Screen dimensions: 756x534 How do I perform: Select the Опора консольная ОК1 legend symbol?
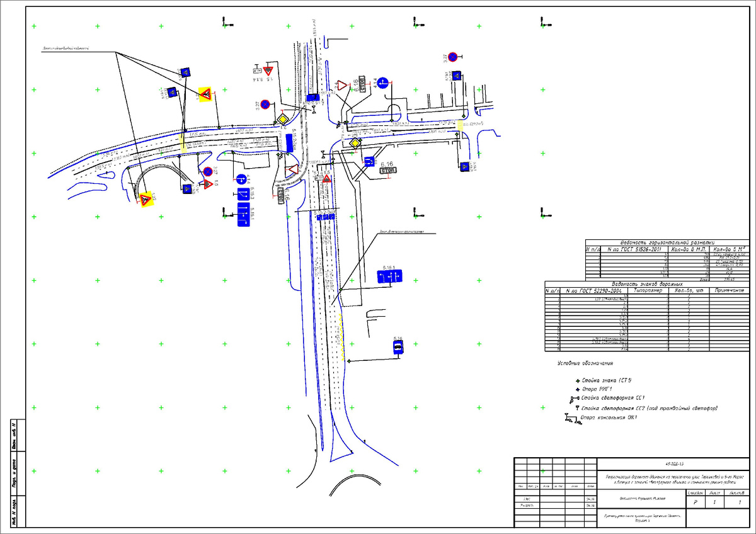coord(573,419)
